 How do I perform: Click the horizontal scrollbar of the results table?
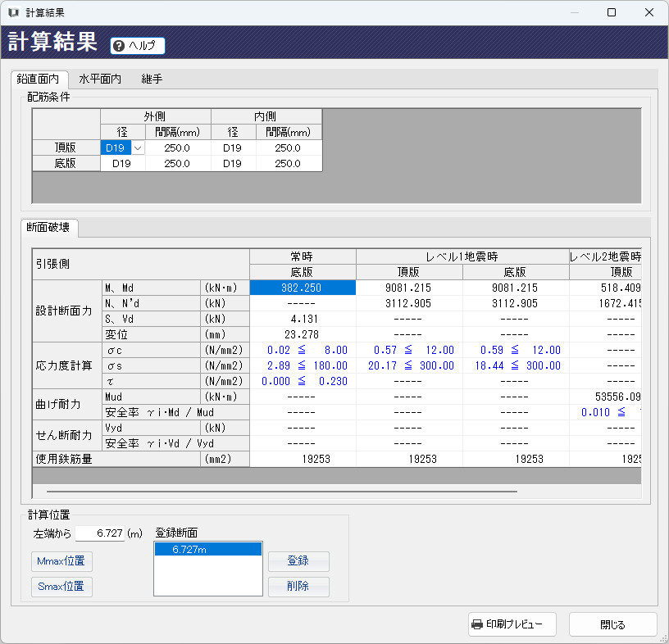tap(281, 492)
